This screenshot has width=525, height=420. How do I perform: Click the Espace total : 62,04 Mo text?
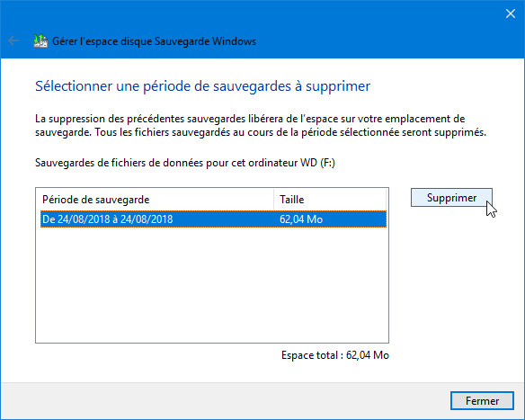[335, 355]
